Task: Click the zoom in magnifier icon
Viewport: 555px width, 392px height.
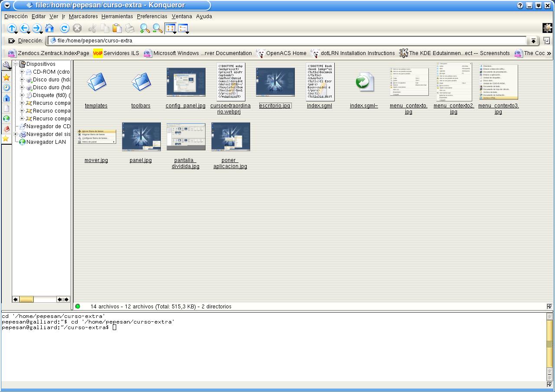Action: (x=145, y=29)
